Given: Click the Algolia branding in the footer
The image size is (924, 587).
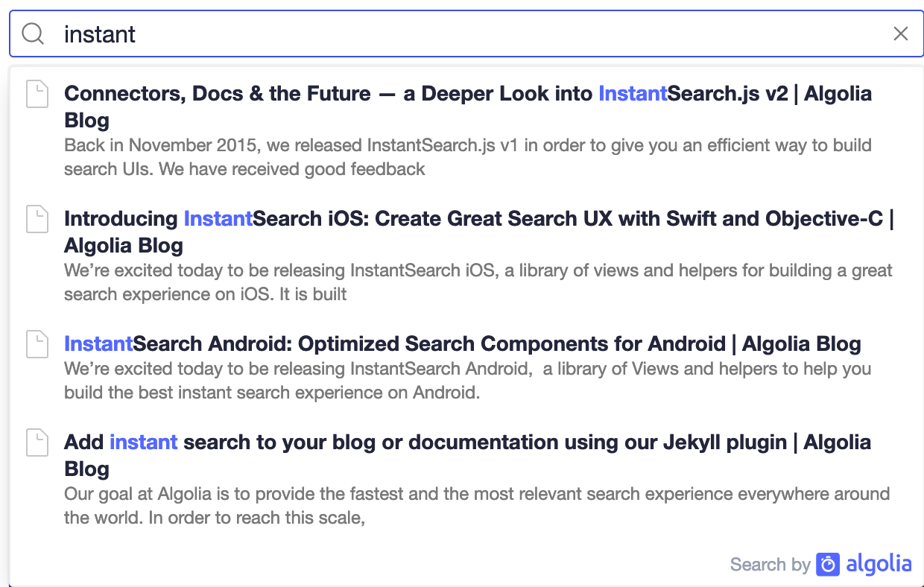Looking at the screenshot, I should pos(879,565).
